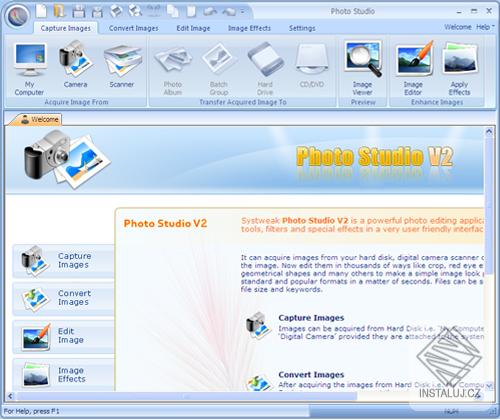Click the Convert Images heading in description
The image size is (500, 420).
click(311, 375)
